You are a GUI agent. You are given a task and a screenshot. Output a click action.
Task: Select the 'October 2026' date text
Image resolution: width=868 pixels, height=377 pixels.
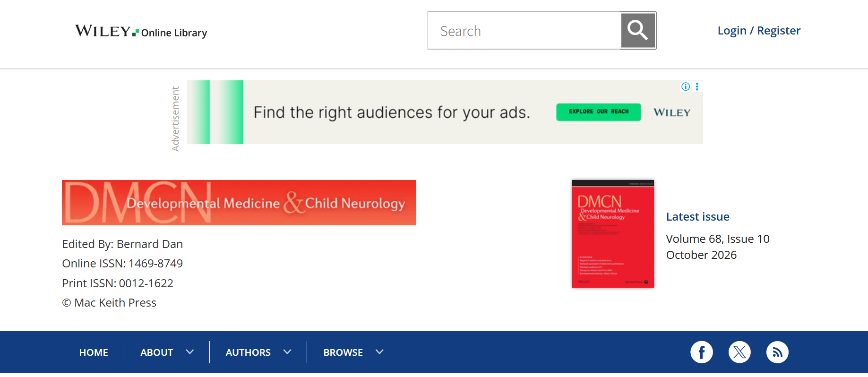click(x=701, y=255)
